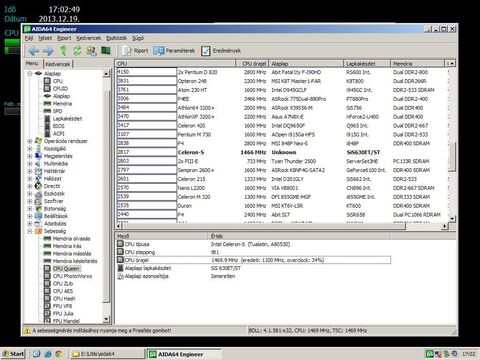
Task: Click the green Up arrow toolbar icon
Action: (x=63, y=51)
